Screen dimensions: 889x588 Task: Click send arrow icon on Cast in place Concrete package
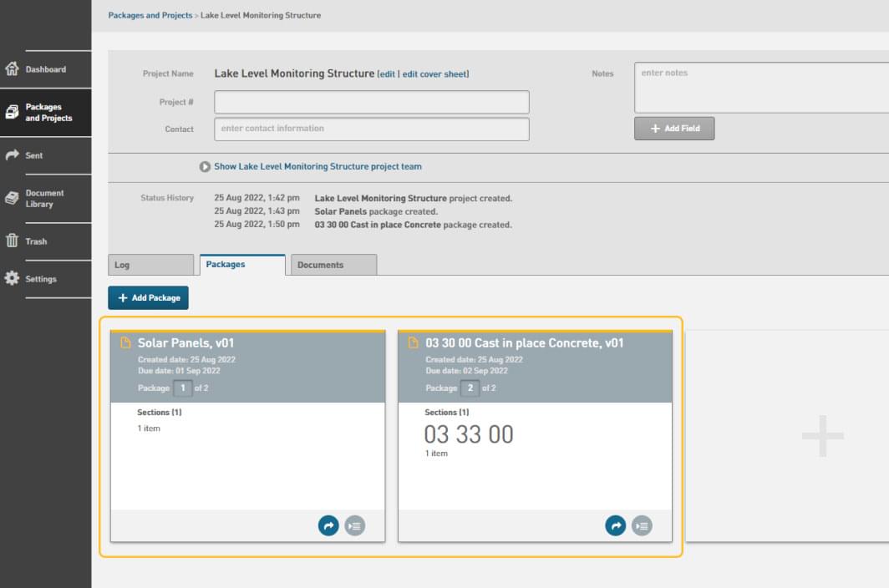(x=616, y=525)
